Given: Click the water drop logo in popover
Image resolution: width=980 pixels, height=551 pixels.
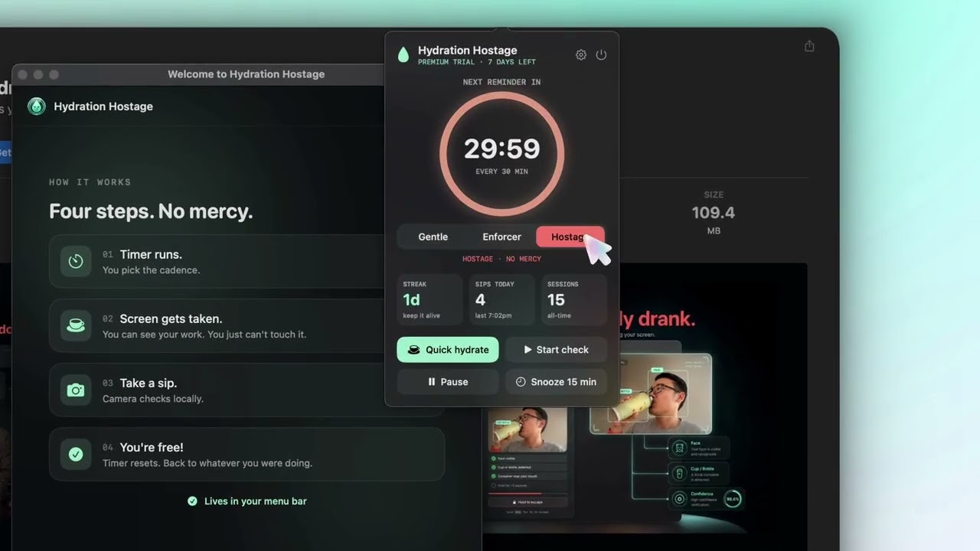Looking at the screenshot, I should (x=403, y=54).
